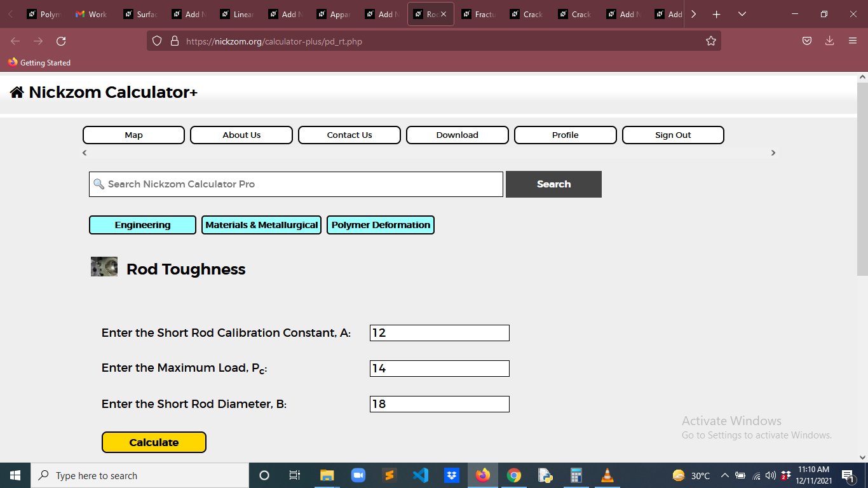Open the Contact Us page
Image resolution: width=868 pixels, height=488 pixels.
(x=349, y=135)
